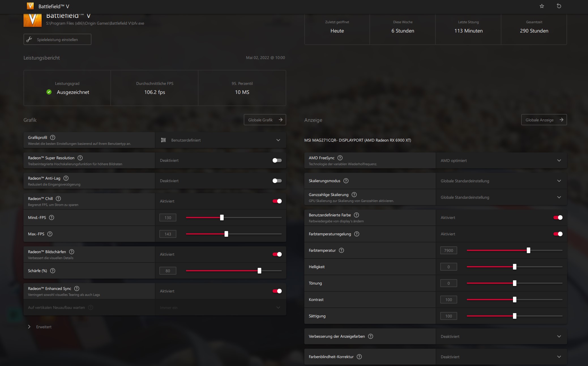Turn off Benutzerdefinierte Farbe toggle

coord(558,218)
